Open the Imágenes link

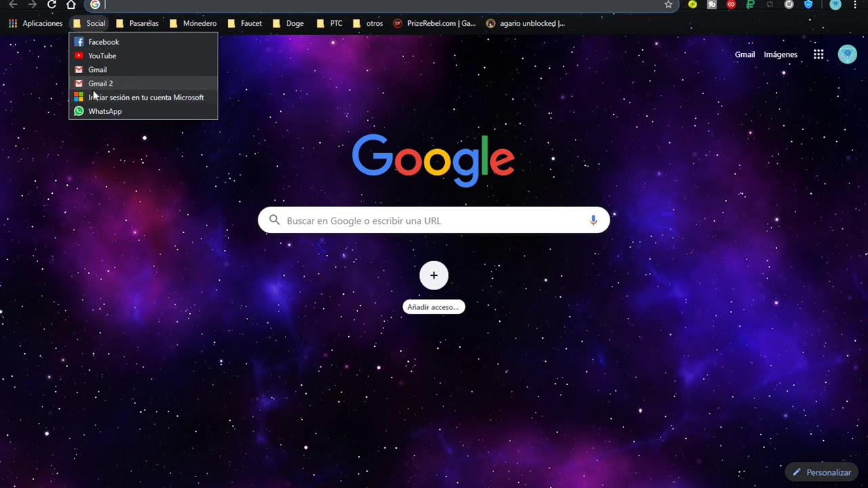click(781, 54)
